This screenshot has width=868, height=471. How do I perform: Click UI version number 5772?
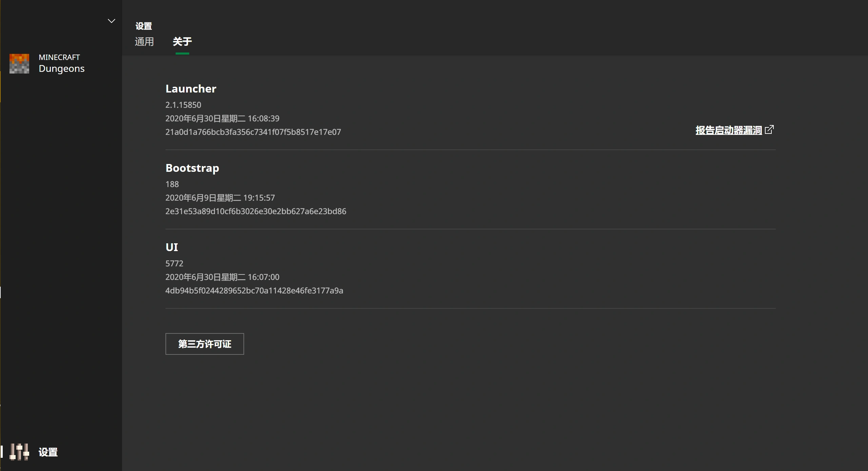click(x=174, y=264)
